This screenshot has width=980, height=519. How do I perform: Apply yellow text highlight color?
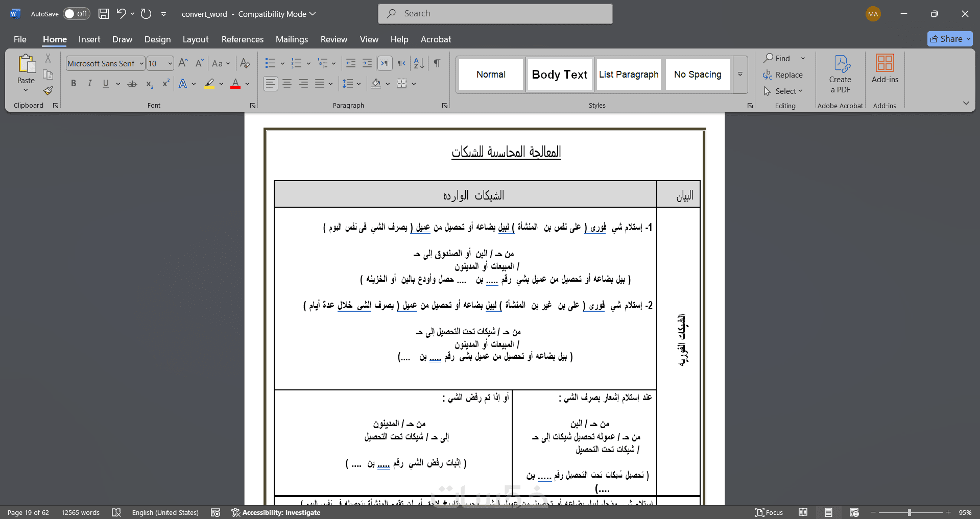(x=209, y=84)
